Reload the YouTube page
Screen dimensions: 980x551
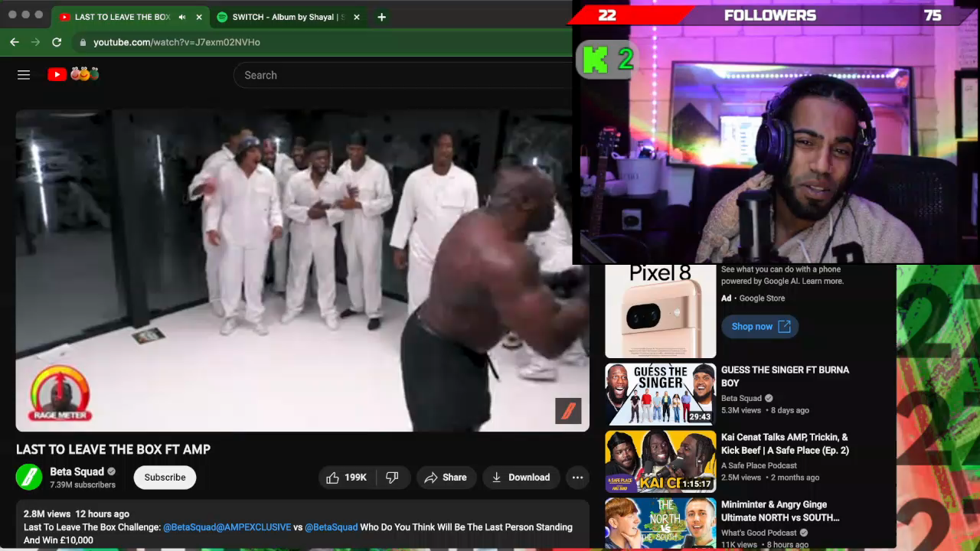pos(57,42)
